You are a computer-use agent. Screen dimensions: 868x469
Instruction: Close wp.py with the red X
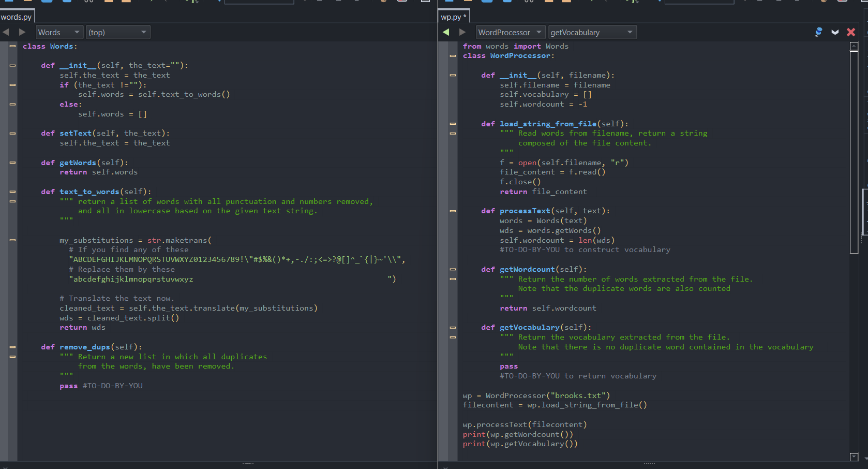tap(851, 32)
